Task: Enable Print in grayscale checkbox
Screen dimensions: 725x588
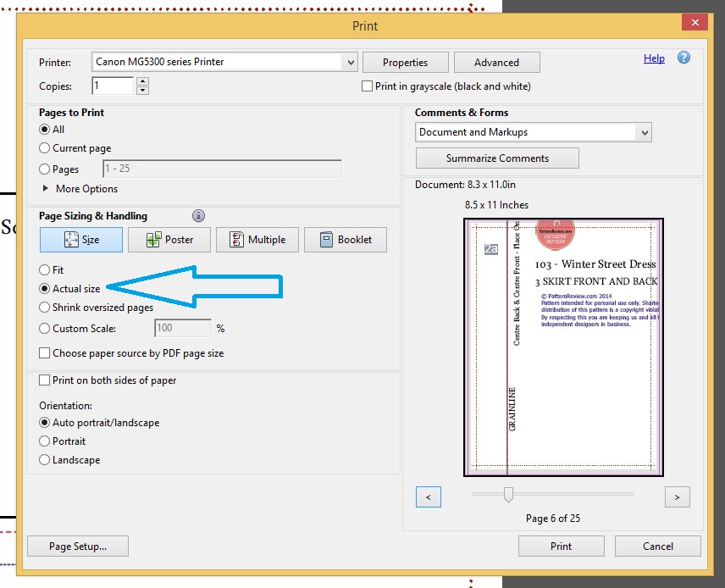Action: (x=367, y=86)
